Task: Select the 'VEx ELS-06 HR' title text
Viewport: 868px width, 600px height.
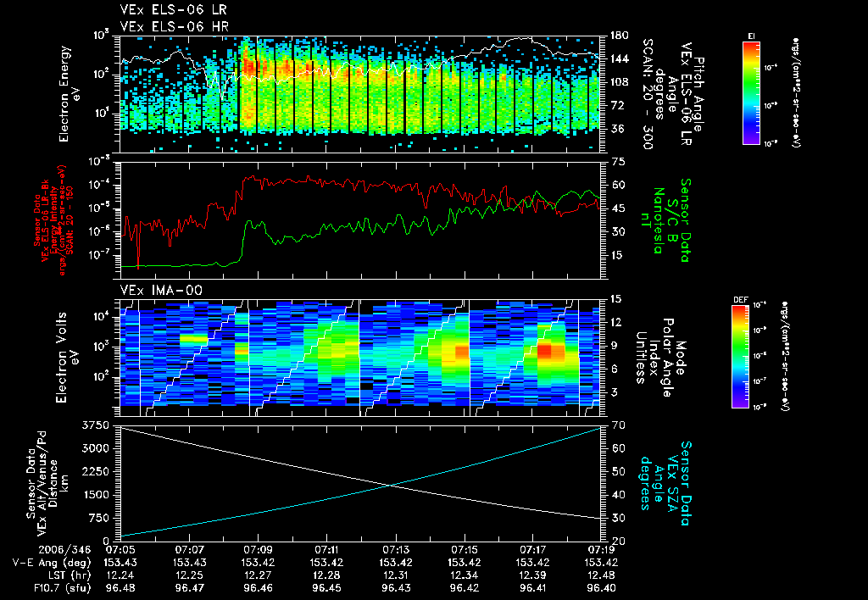Action: [174, 26]
